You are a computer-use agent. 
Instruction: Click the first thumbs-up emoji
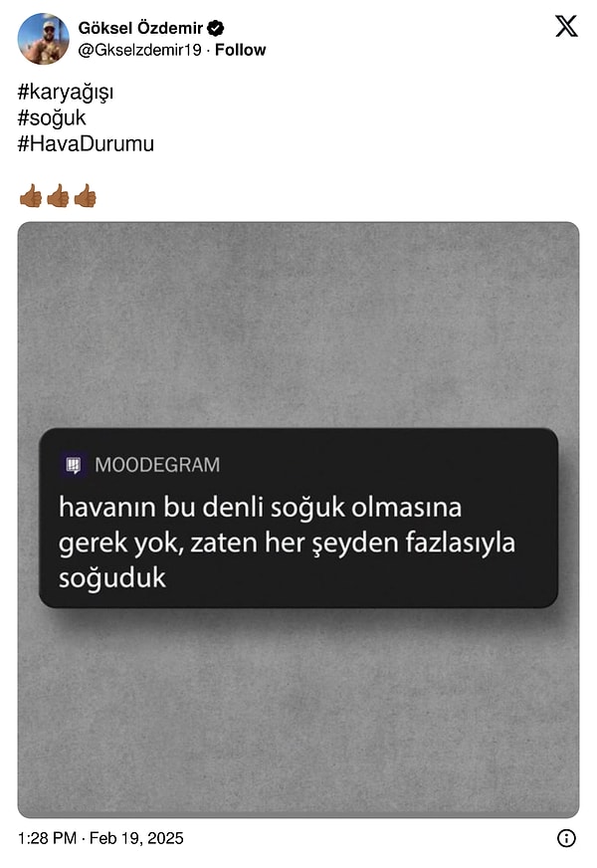click(x=31, y=196)
